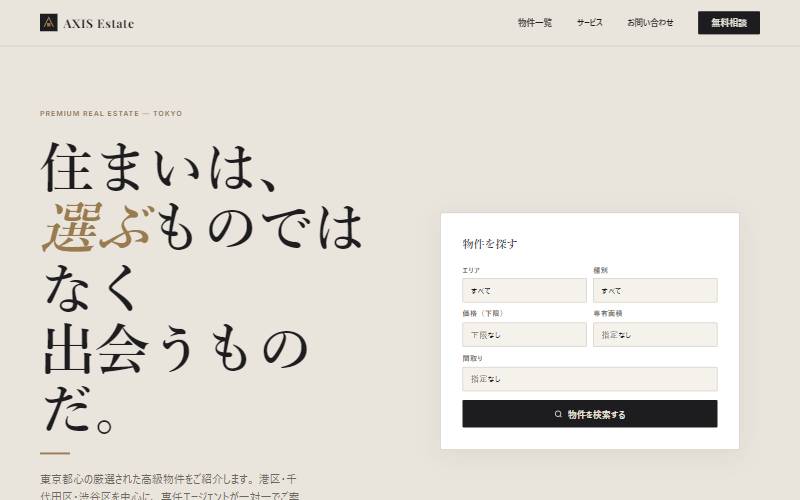
Task: Open the エリア dropdown
Action: [x=524, y=290]
